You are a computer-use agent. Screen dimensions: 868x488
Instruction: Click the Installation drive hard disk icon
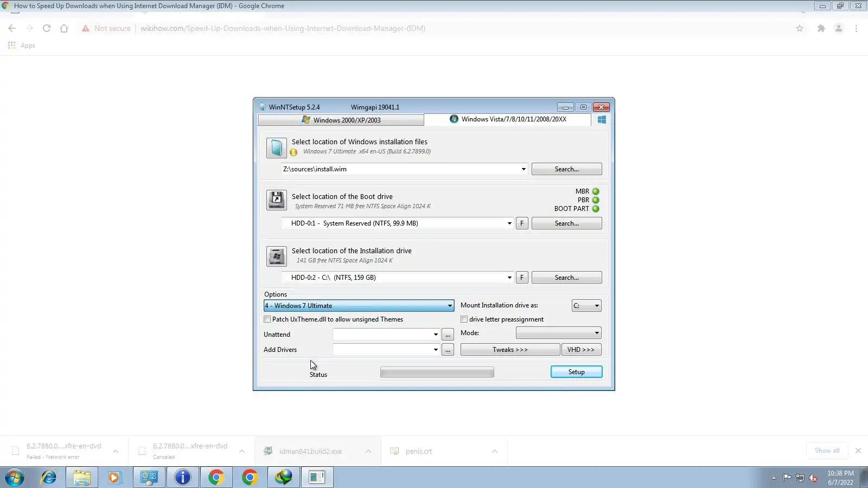[276, 256]
